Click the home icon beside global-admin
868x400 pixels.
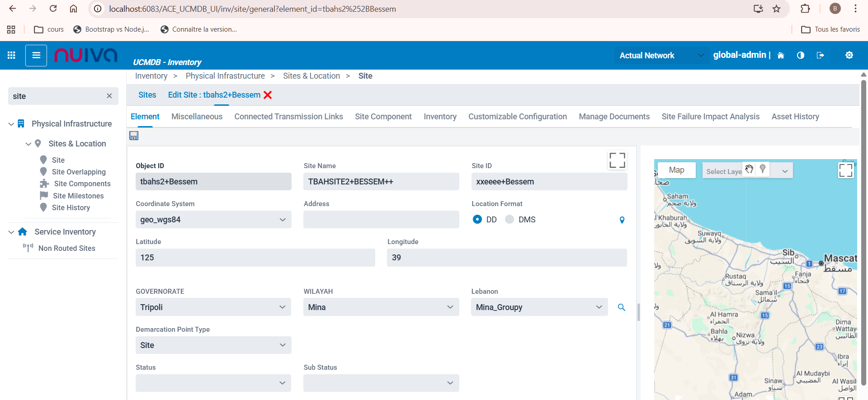pos(781,55)
